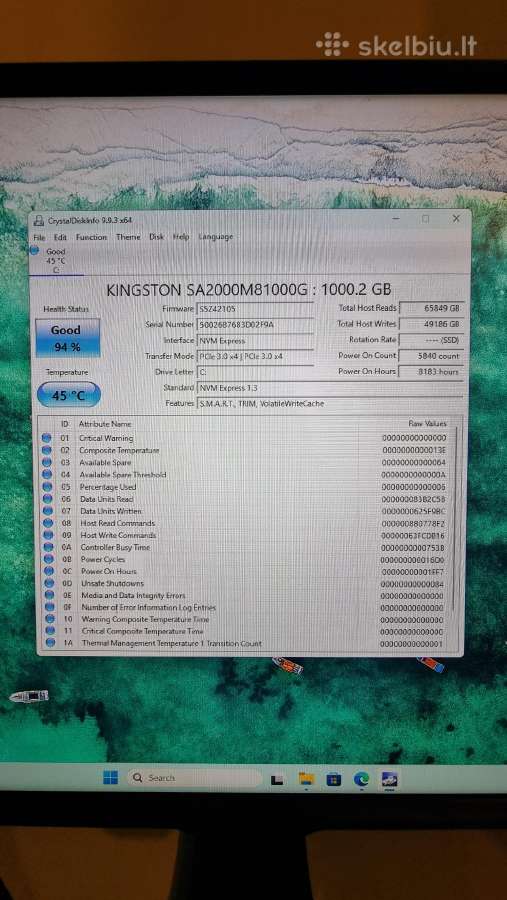Screen dimensions: 507x900
Task: Select the Host Write Commands row
Action: (x=247, y=535)
